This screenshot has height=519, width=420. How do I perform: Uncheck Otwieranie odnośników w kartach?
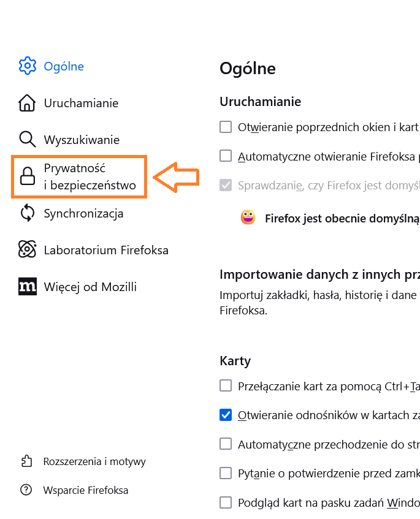pos(226,415)
